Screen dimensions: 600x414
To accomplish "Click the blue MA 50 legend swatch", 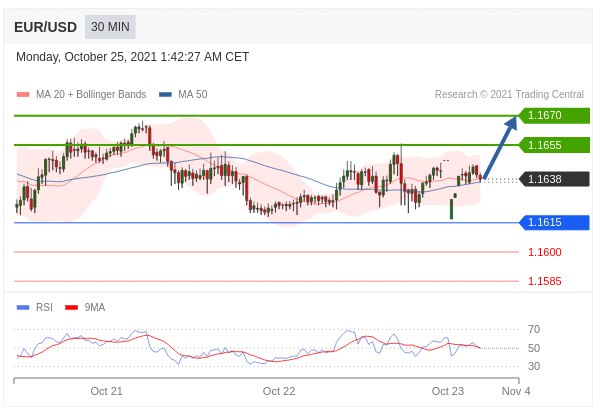I will click(x=165, y=95).
